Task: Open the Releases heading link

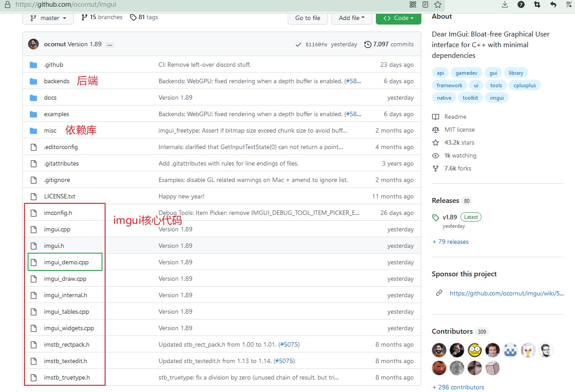Action: point(445,200)
